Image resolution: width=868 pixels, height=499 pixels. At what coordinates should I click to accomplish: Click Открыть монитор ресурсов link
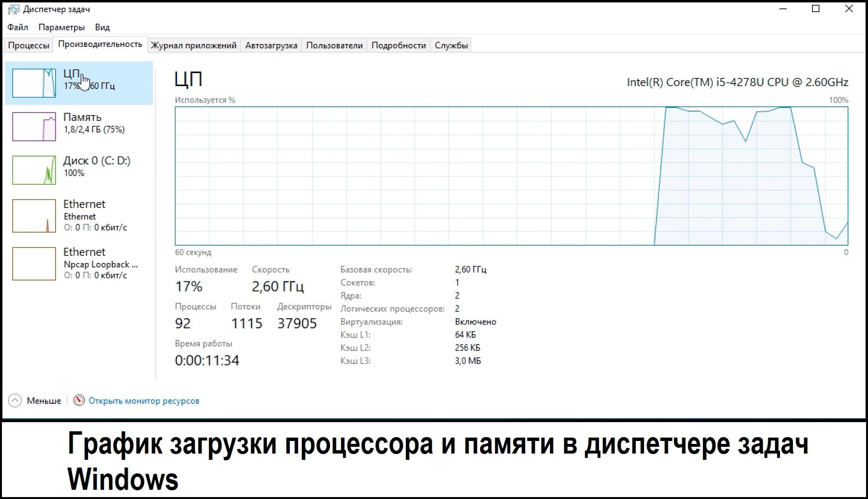[144, 401]
